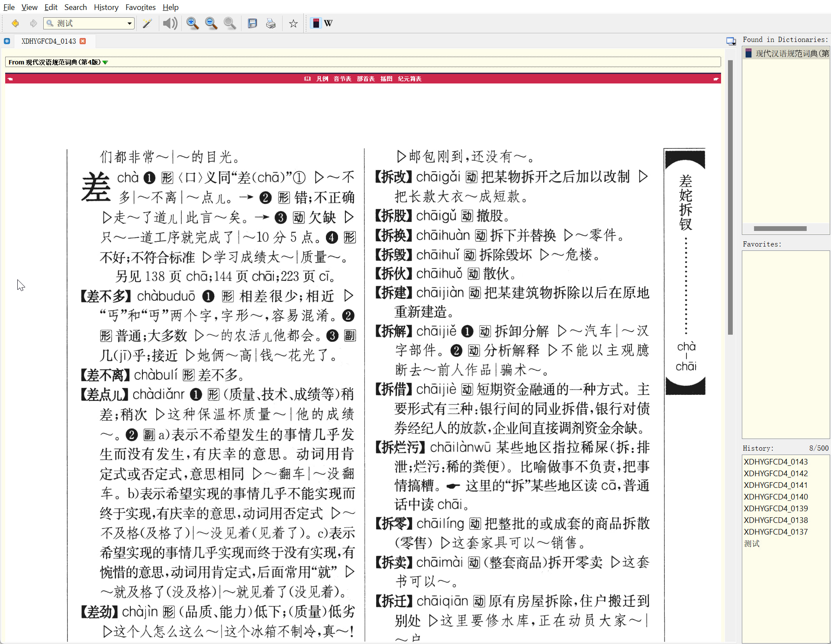Click the right hand pointer in red bar
The height and width of the screenshot is (644, 831).
click(x=716, y=79)
